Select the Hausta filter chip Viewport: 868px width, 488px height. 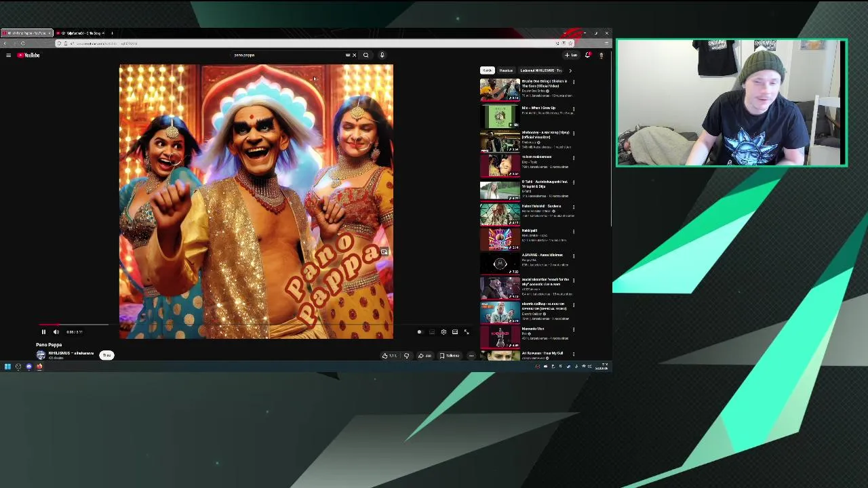506,70
